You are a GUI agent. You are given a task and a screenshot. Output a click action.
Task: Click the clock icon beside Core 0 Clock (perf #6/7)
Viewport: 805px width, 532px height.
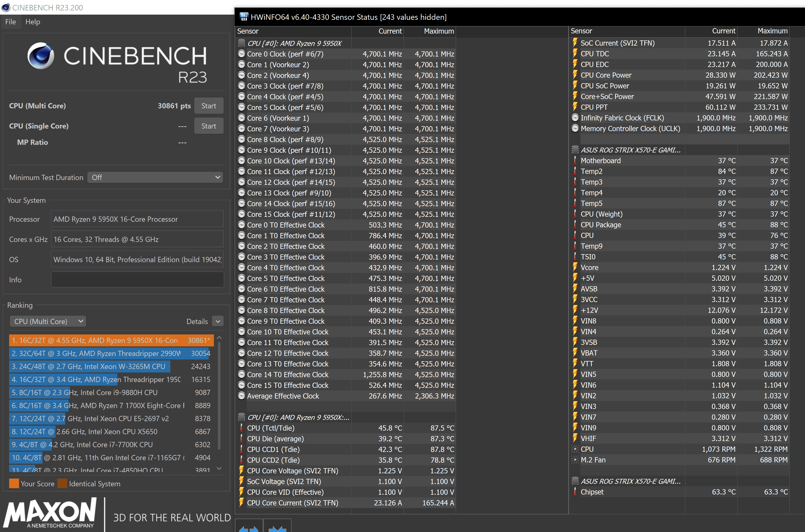point(241,54)
